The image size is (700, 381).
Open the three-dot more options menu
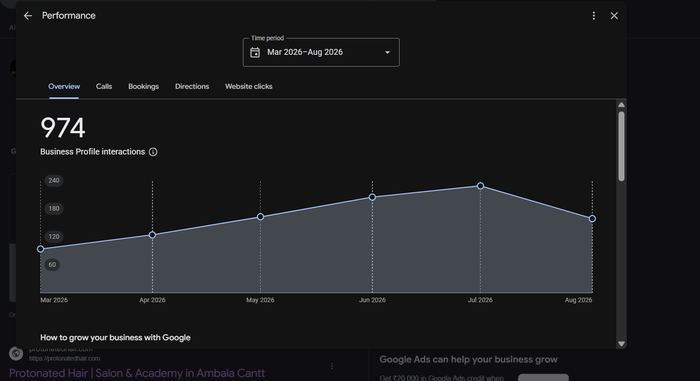click(594, 16)
